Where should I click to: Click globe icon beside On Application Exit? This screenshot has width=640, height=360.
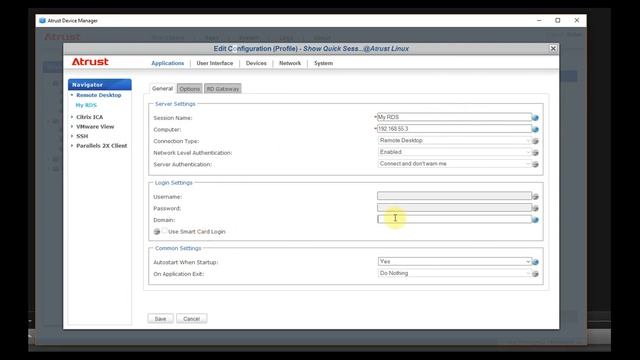(x=535, y=273)
